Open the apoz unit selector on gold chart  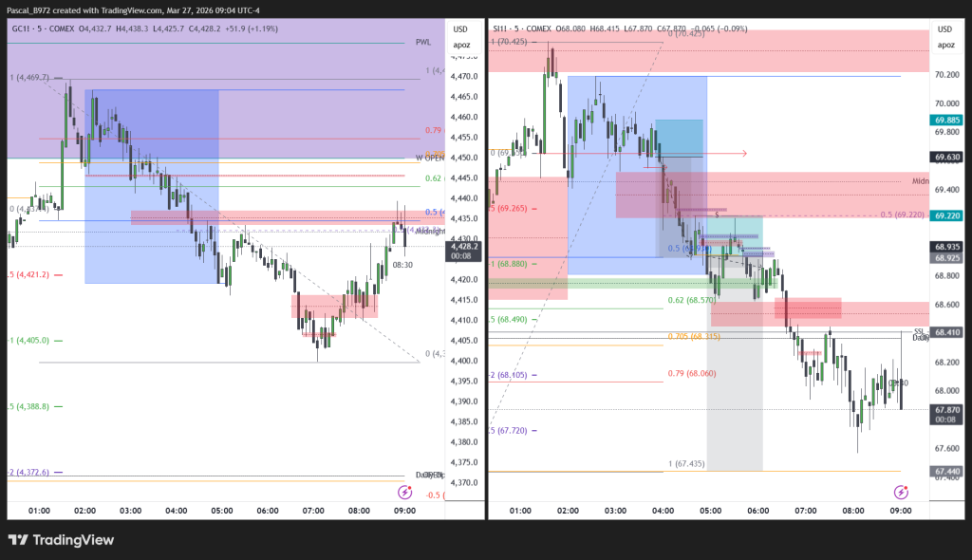pos(460,45)
